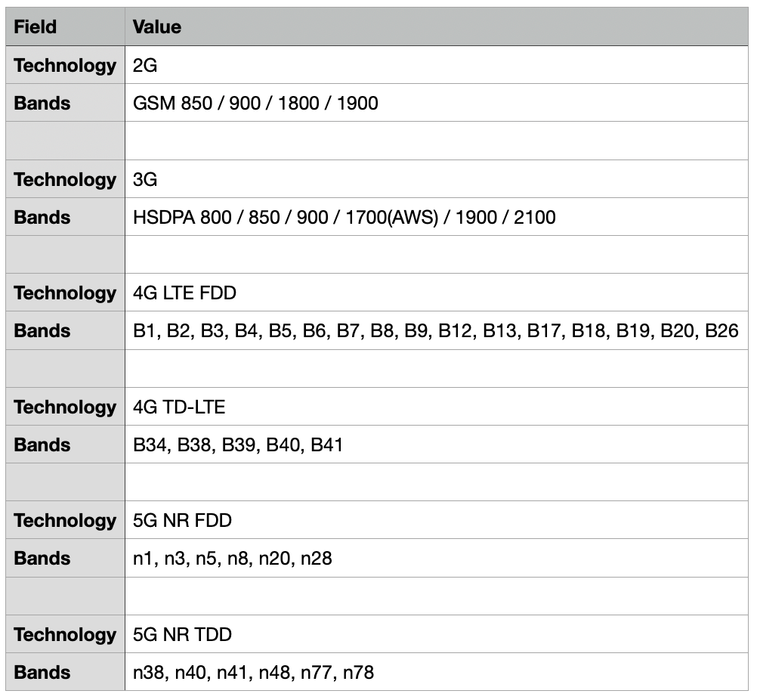Image resolution: width=757 pixels, height=700 pixels.
Task: Click the Bands label beside the GSM row
Action: click(65, 102)
